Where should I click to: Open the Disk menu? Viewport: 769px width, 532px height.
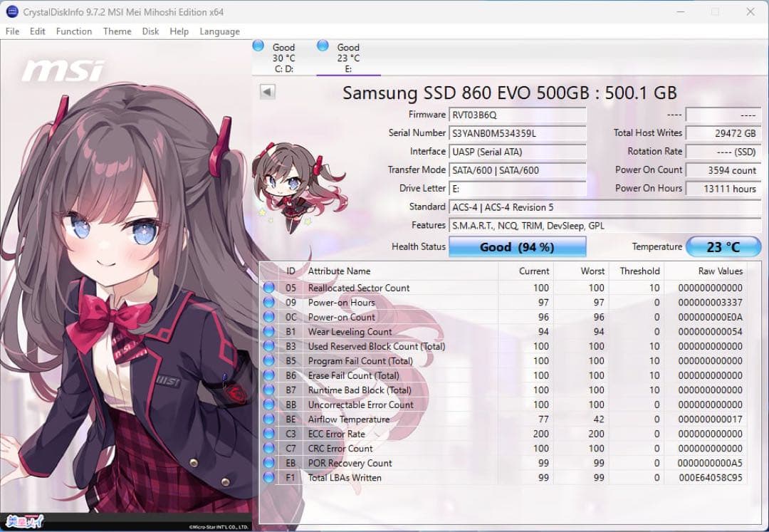150,31
